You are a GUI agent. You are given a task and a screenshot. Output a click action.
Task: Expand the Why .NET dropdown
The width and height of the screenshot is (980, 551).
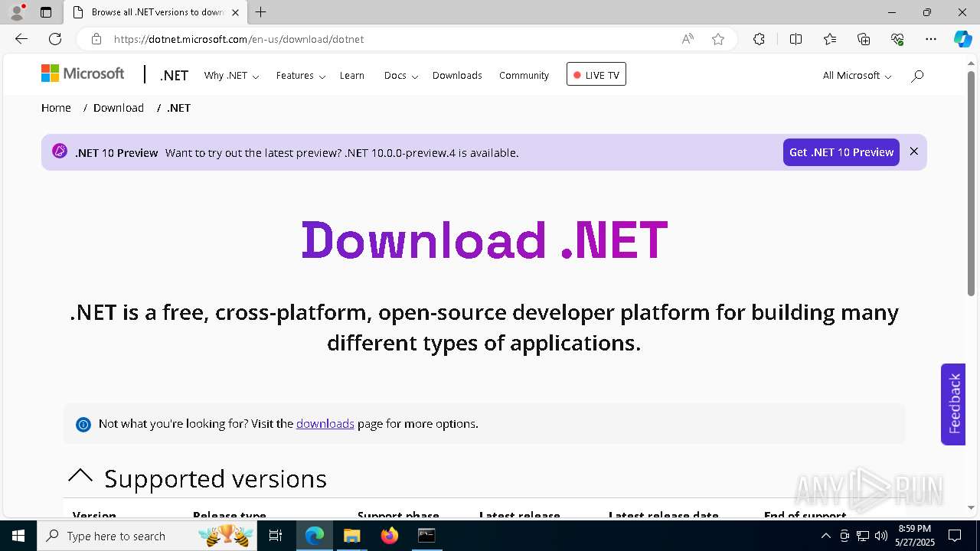click(231, 75)
